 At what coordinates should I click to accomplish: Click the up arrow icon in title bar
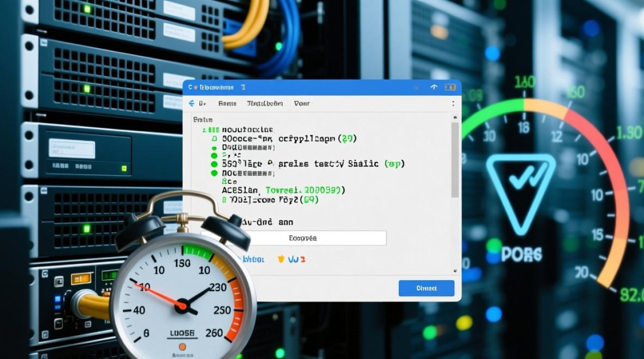(434, 87)
